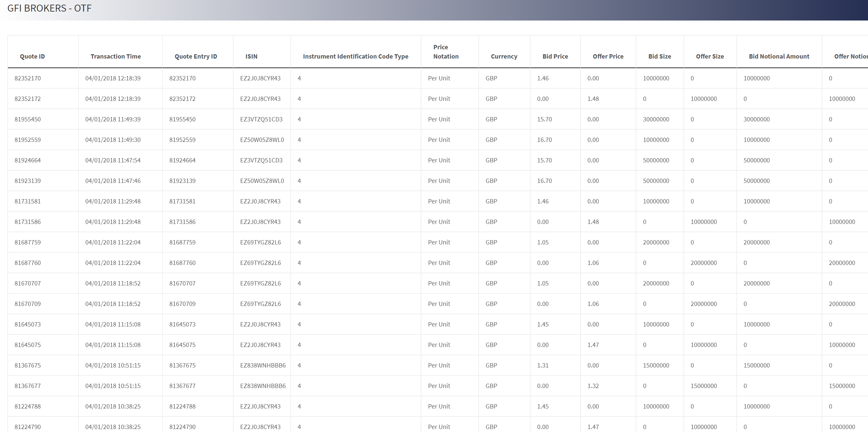Select Quote ID cell 81224788
Viewport: 868px width, 432px height.
click(x=28, y=407)
